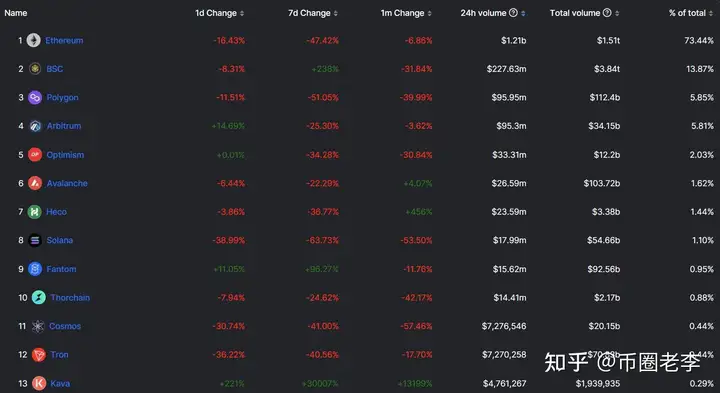Open the Thorchain chain link

(70, 298)
